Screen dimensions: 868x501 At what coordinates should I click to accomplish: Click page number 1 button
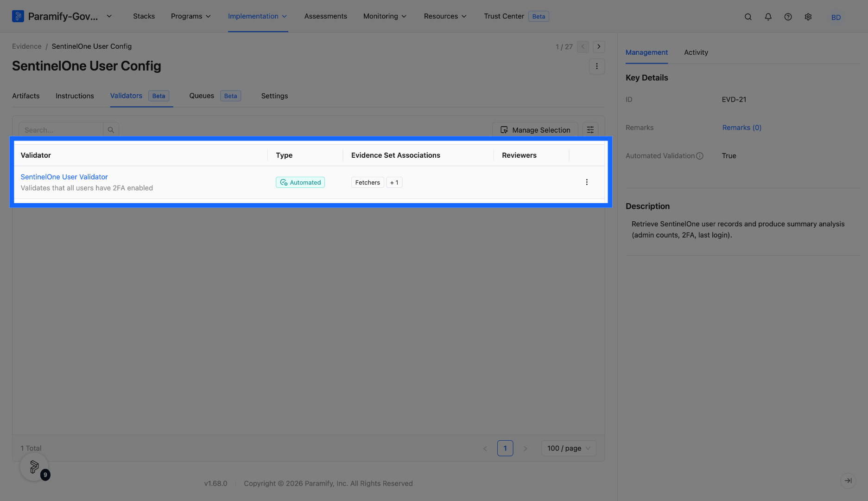(x=505, y=448)
